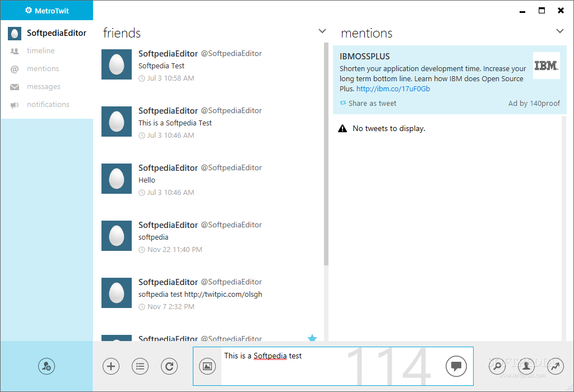The width and height of the screenshot is (574, 392).
Task: Click the 'This is a Softpedia Test' tweet text
Action: click(x=175, y=123)
